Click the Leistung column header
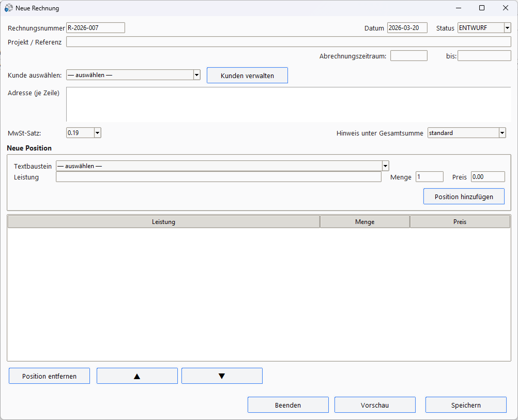This screenshot has width=518, height=420. (163, 222)
